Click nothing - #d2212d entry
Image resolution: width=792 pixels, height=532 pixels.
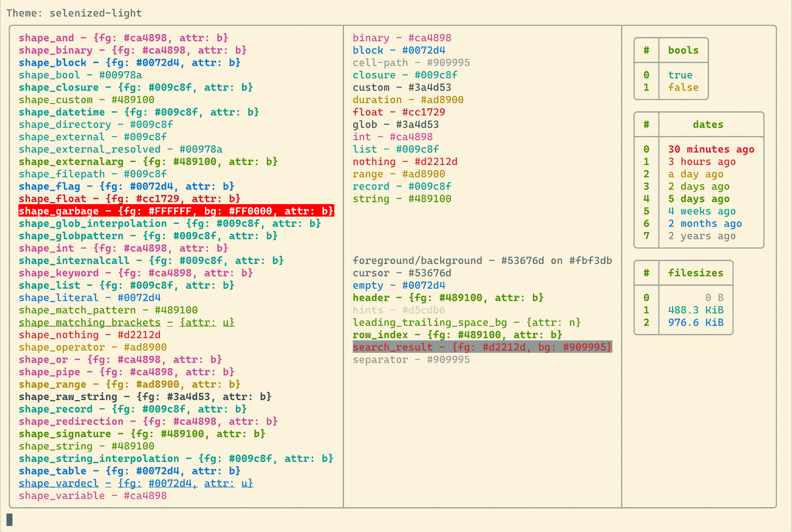click(405, 162)
